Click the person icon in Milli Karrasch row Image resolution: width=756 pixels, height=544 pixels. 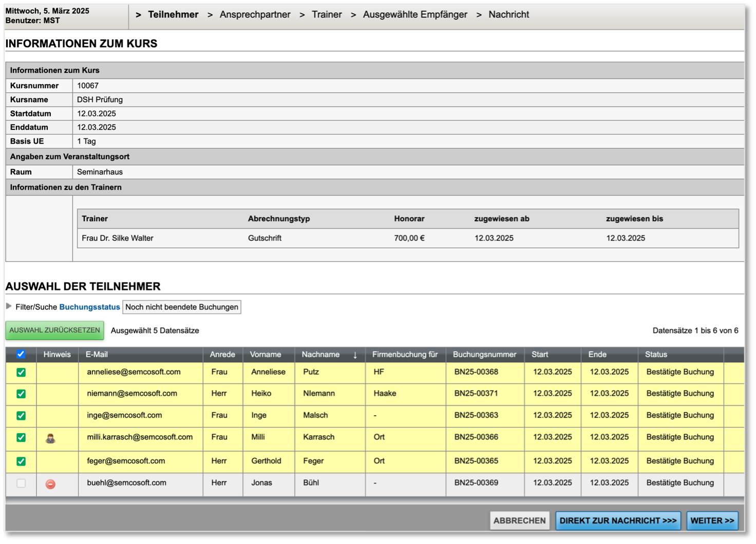(x=50, y=438)
